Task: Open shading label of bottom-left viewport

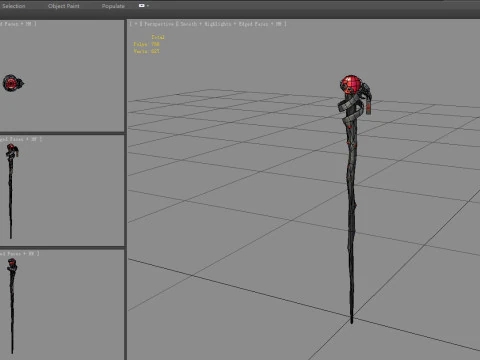Action: pyautogui.click(x=20, y=254)
